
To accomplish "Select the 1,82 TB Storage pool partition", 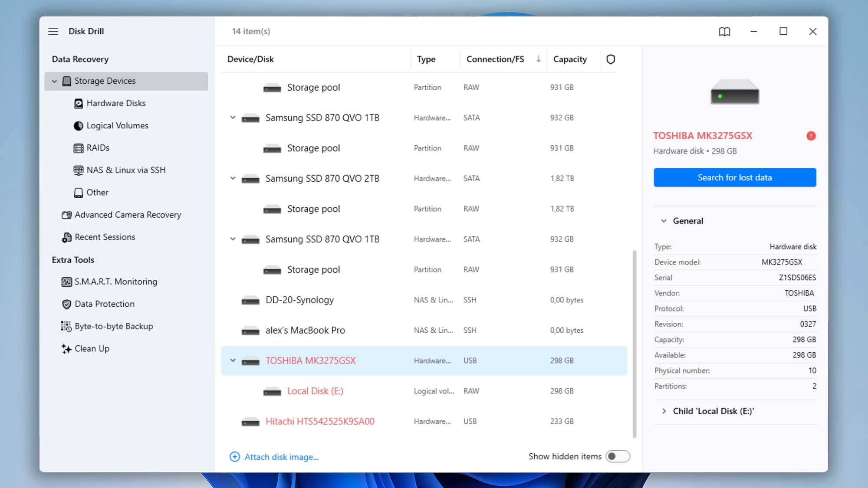I will pos(424,209).
